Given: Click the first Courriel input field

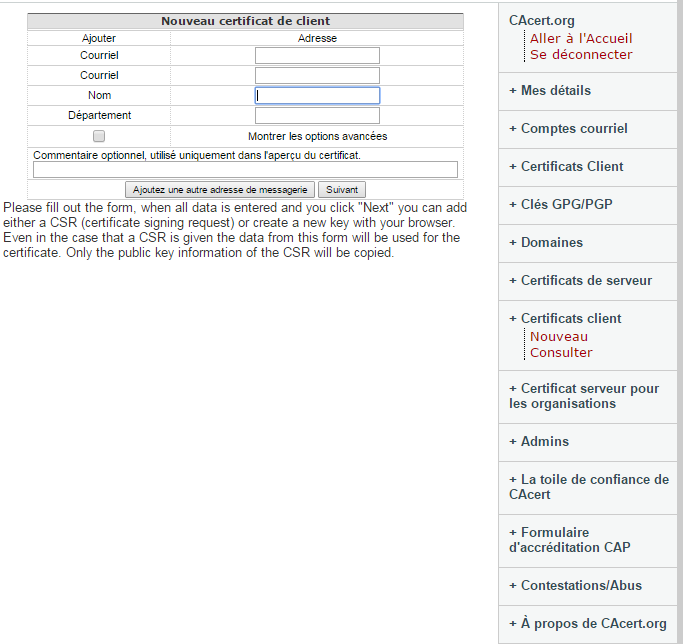Looking at the screenshot, I should coord(317,56).
